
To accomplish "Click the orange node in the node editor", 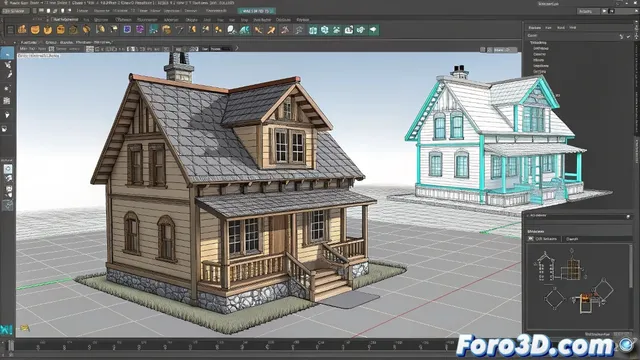I will click(585, 299).
